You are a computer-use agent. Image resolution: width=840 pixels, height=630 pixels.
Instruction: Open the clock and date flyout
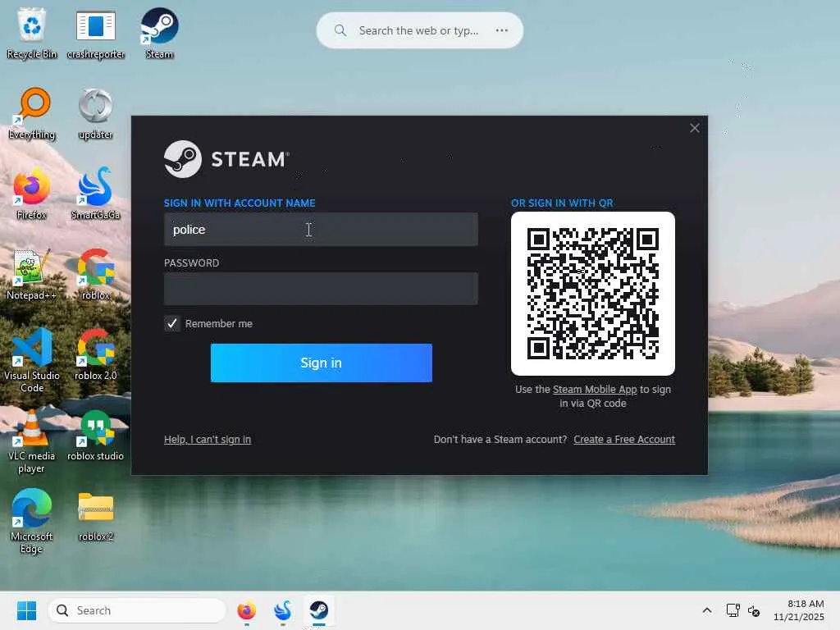click(799, 610)
